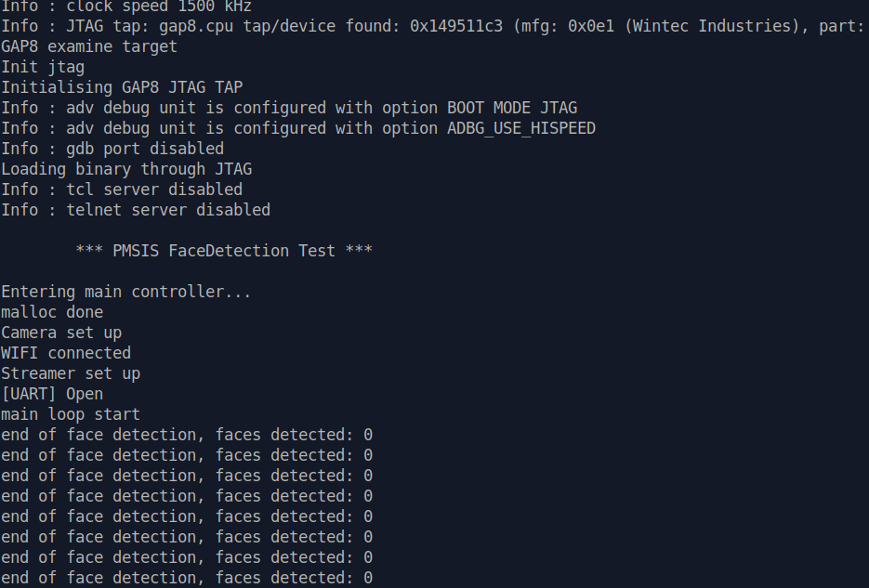869x588 pixels.
Task: Click 'Entering main controller...' line
Action: pos(126,292)
